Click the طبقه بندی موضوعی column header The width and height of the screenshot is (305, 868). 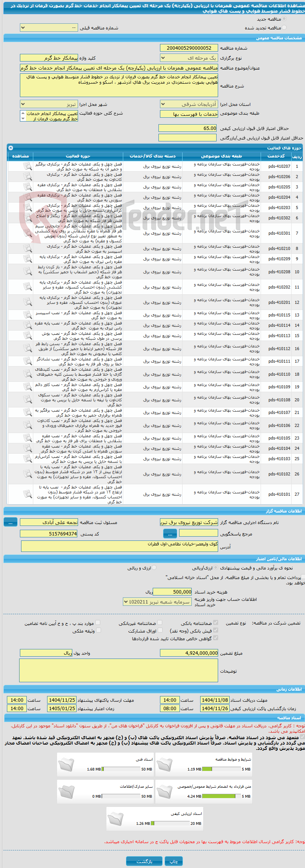pyautogui.click(x=222, y=156)
